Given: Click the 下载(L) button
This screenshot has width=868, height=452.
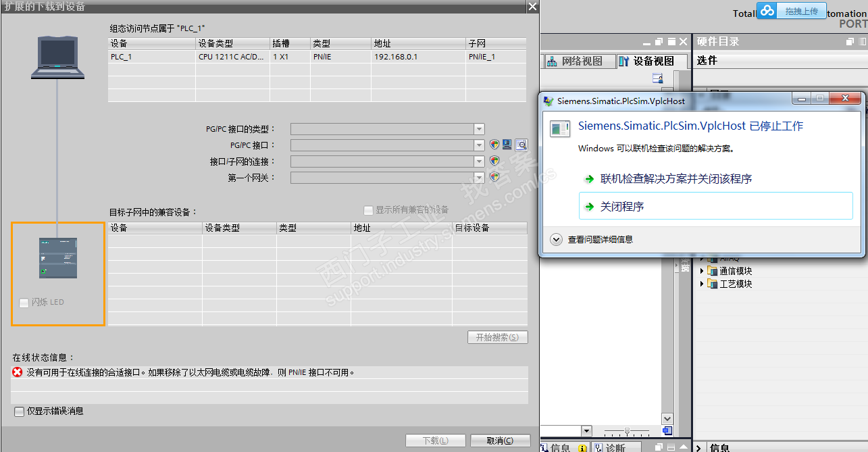Looking at the screenshot, I should pyautogui.click(x=435, y=441).
